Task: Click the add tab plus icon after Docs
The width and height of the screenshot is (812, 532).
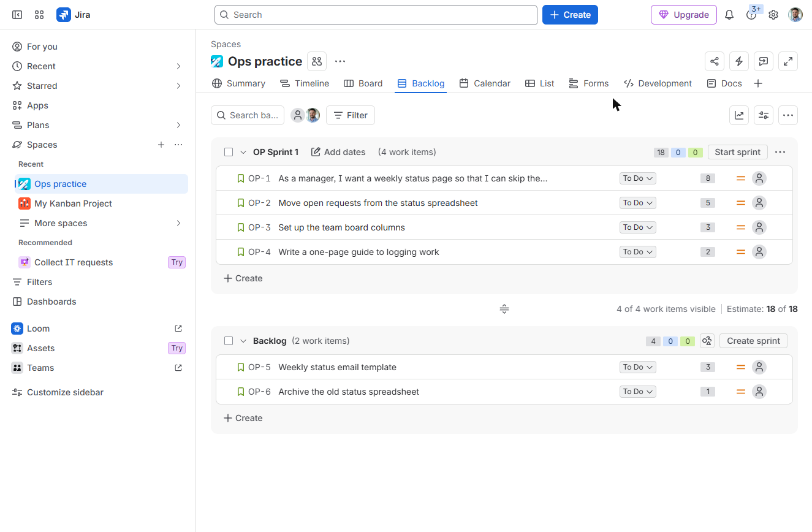Action: point(758,83)
